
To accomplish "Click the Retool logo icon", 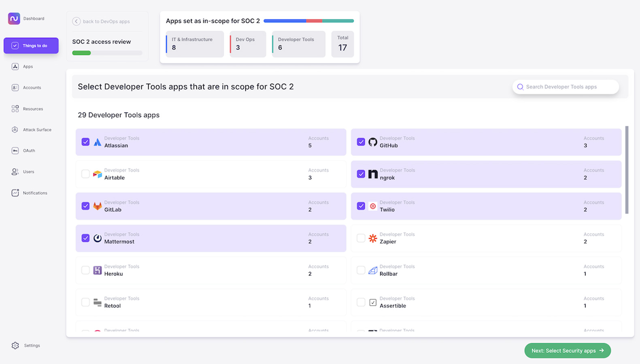I will click(98, 302).
